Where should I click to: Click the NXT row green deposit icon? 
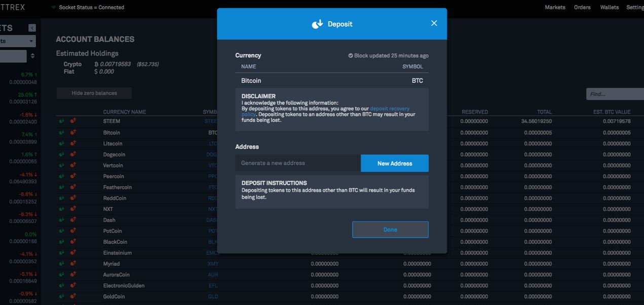[x=61, y=209]
